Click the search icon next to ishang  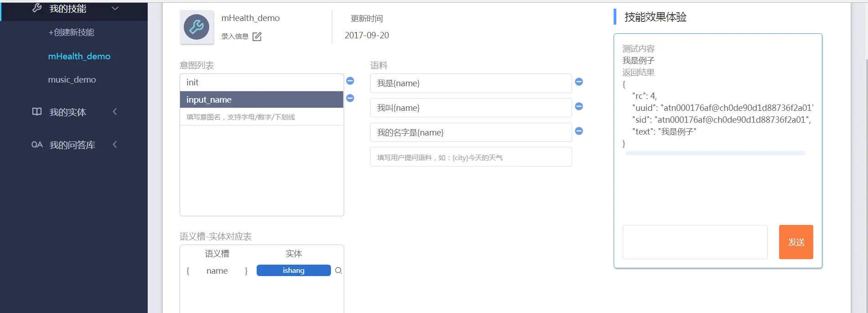(338, 271)
